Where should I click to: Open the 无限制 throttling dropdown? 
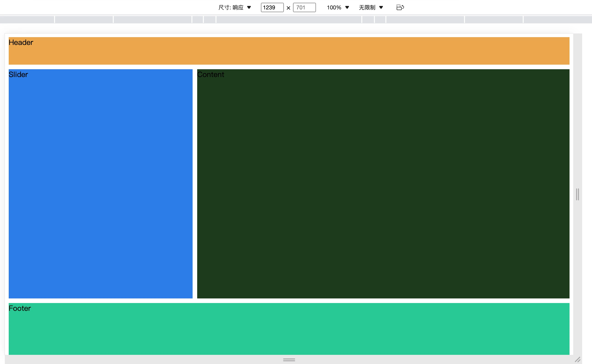[x=371, y=8]
